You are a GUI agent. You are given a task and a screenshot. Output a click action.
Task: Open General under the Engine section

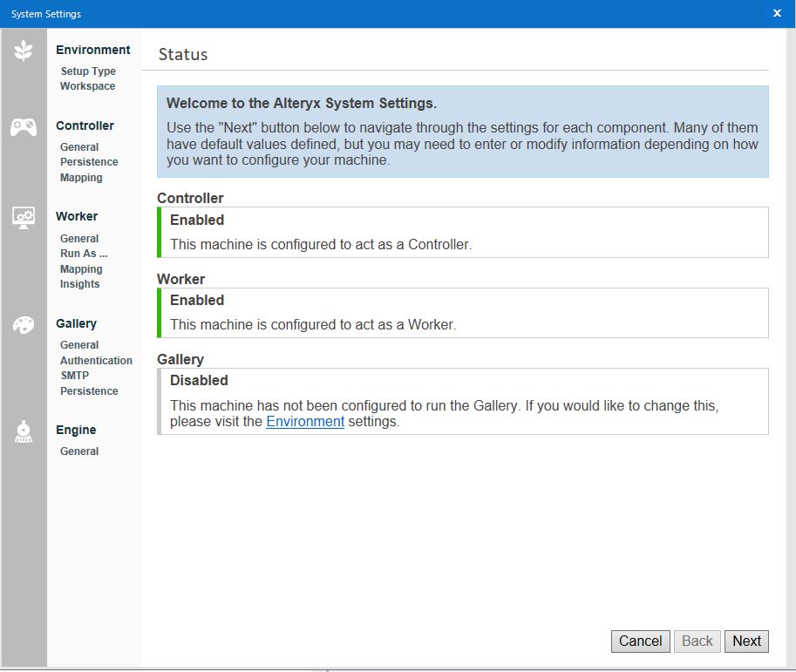pyautogui.click(x=78, y=451)
